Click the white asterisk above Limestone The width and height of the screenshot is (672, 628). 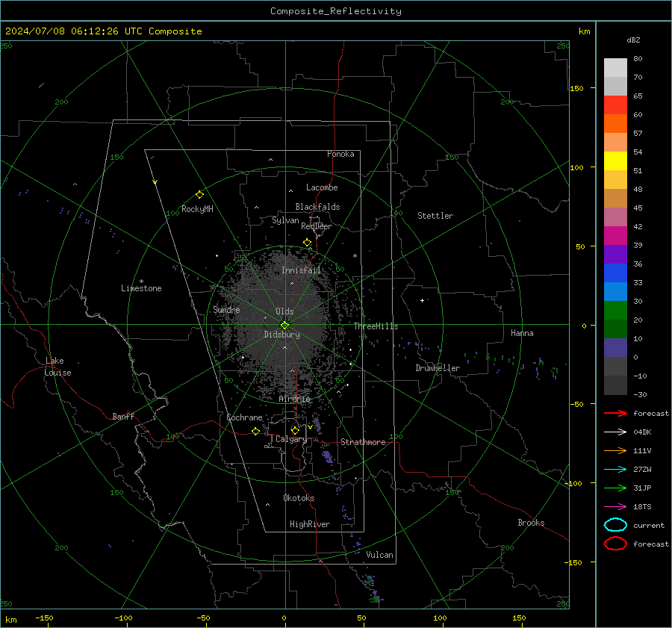[141, 282]
